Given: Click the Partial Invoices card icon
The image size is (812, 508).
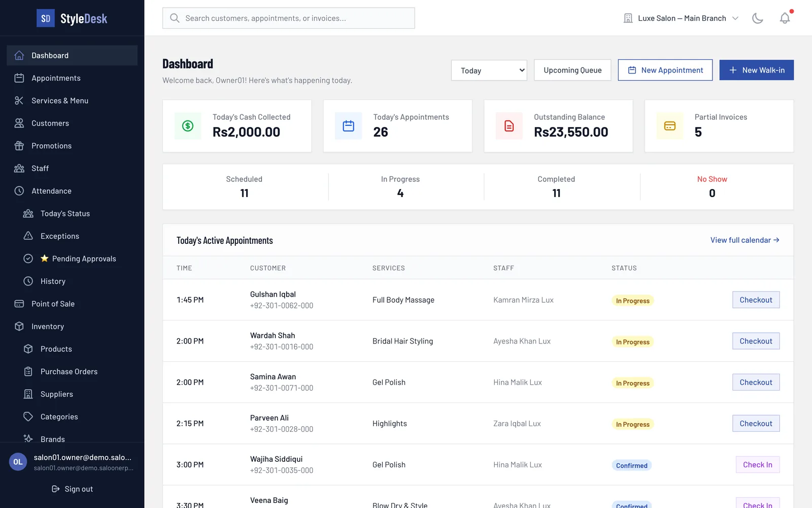Looking at the screenshot, I should click(670, 126).
